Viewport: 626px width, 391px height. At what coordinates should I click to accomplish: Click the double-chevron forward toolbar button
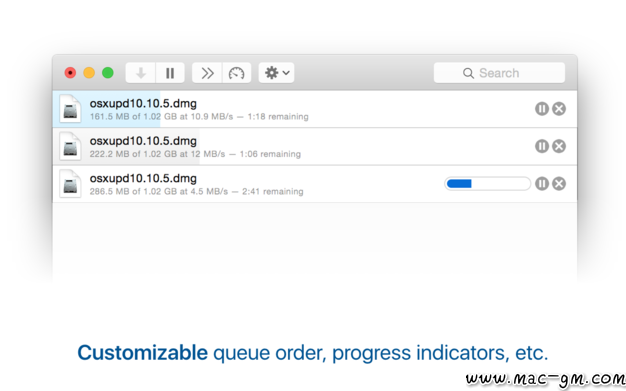point(207,73)
